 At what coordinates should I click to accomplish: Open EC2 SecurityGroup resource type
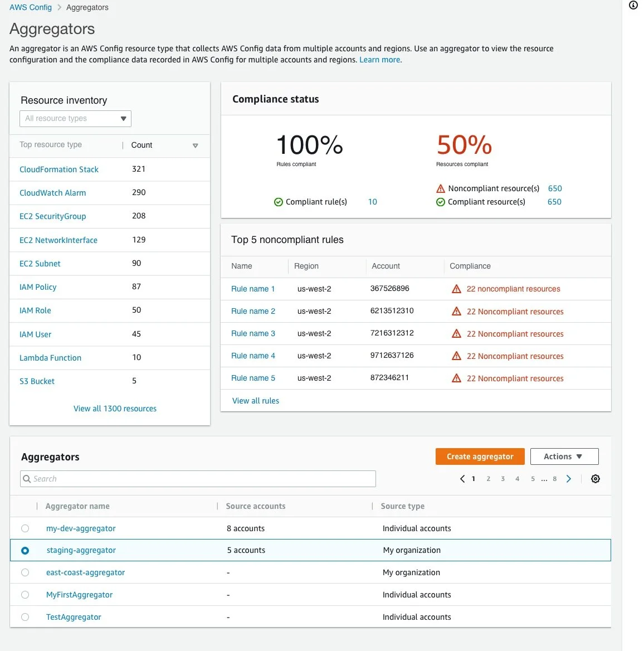(x=53, y=216)
